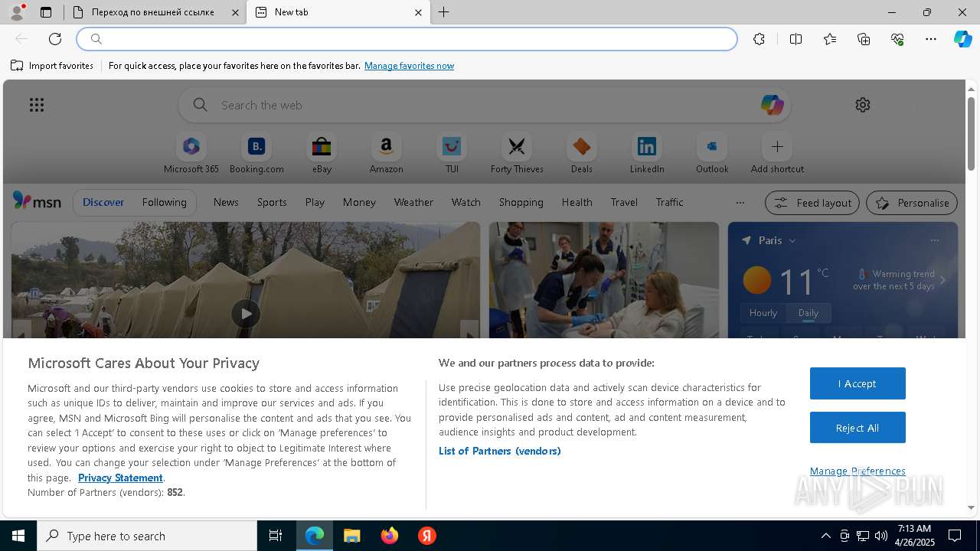Open LinkedIn shortcut tile
This screenshot has height=551, width=980.
[x=647, y=153]
